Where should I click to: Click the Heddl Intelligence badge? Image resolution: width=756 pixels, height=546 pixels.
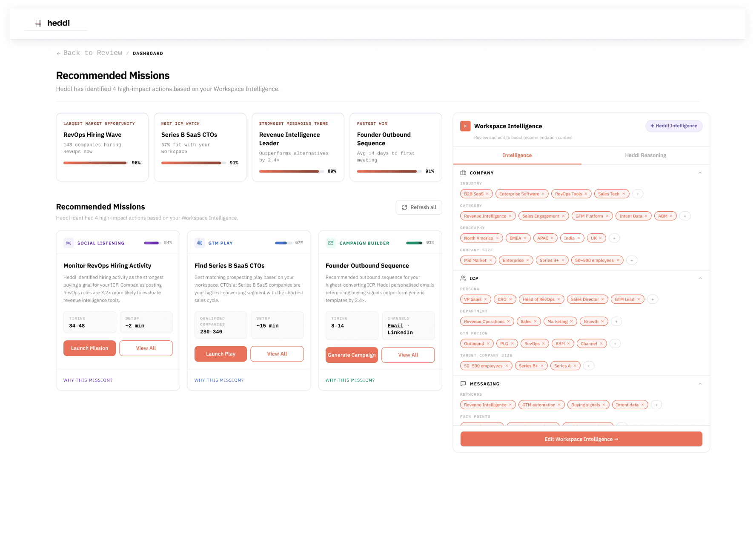tap(674, 126)
